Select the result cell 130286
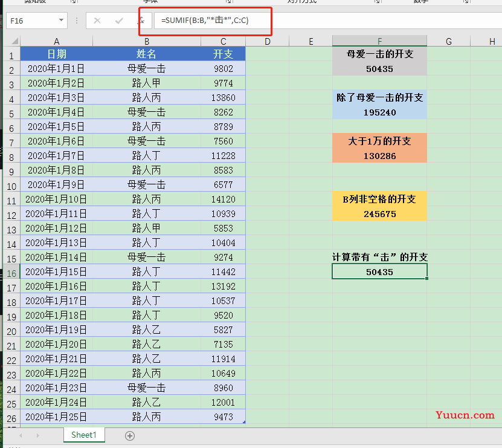 [x=379, y=156]
